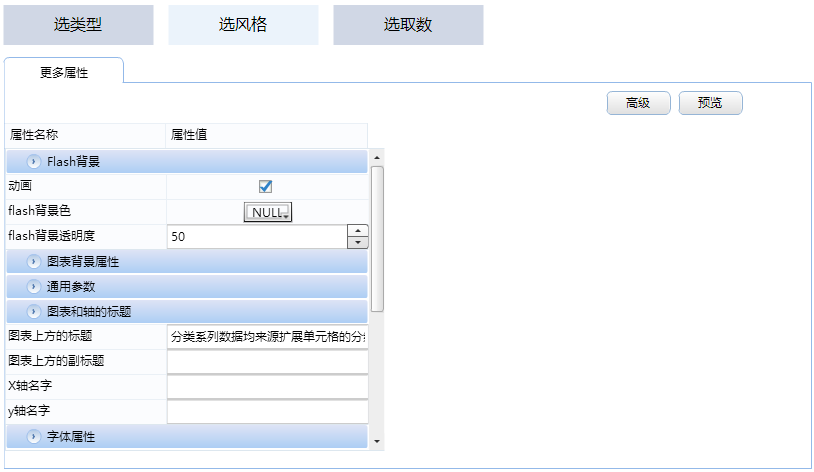The image size is (814, 472).
Task: Click the 高级 button
Action: point(639,103)
